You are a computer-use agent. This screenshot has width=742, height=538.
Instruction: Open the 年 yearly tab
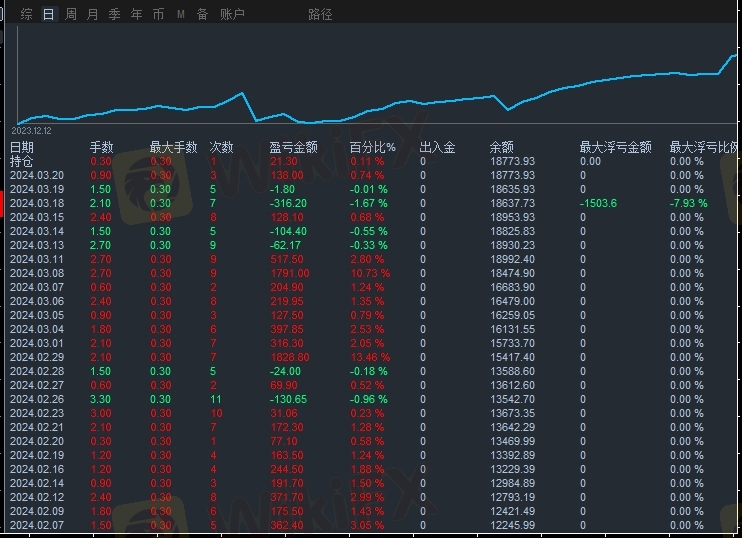click(x=136, y=15)
